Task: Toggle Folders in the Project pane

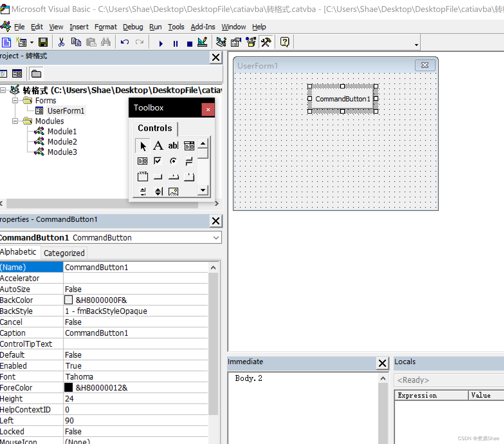Action: click(36, 74)
